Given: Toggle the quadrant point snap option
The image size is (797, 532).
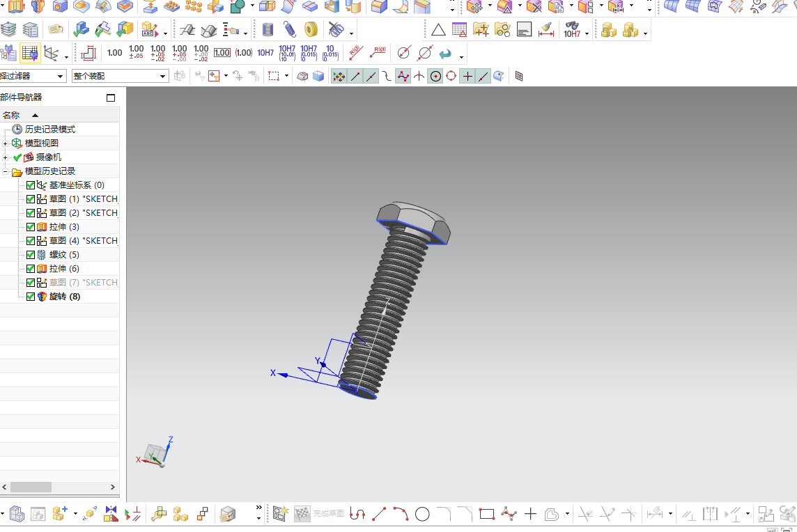Looking at the screenshot, I should pos(451,76).
